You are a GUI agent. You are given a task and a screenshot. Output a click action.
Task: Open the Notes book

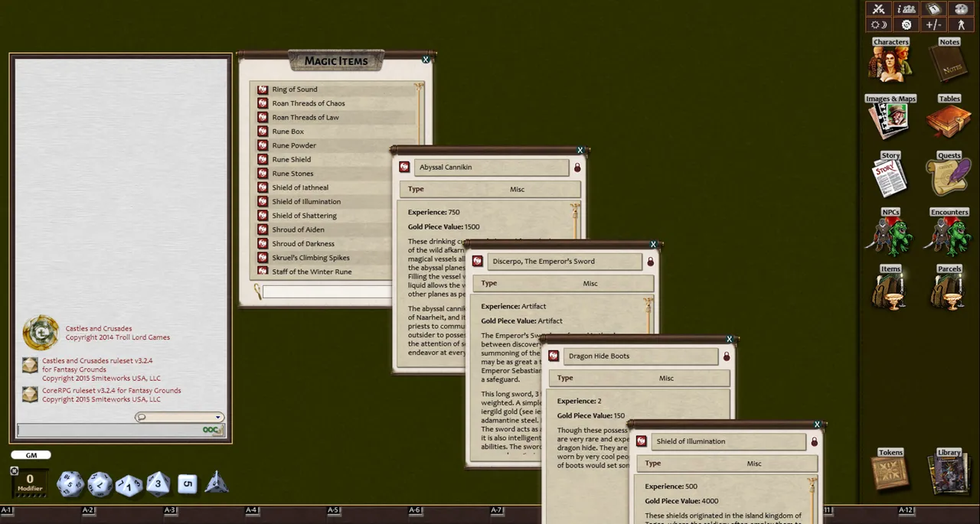949,60
